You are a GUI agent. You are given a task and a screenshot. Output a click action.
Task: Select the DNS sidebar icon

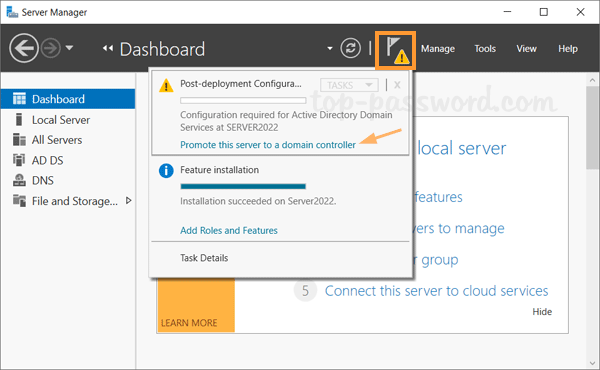tap(19, 180)
